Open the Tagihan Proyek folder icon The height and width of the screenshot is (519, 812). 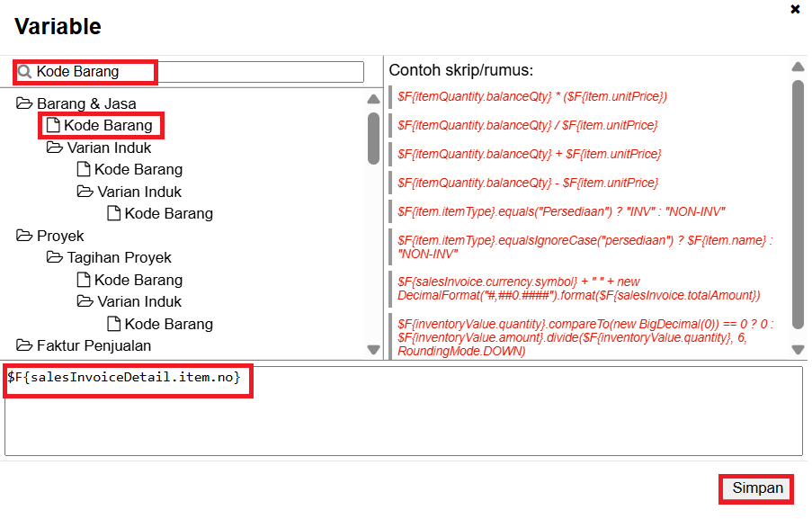click(54, 258)
